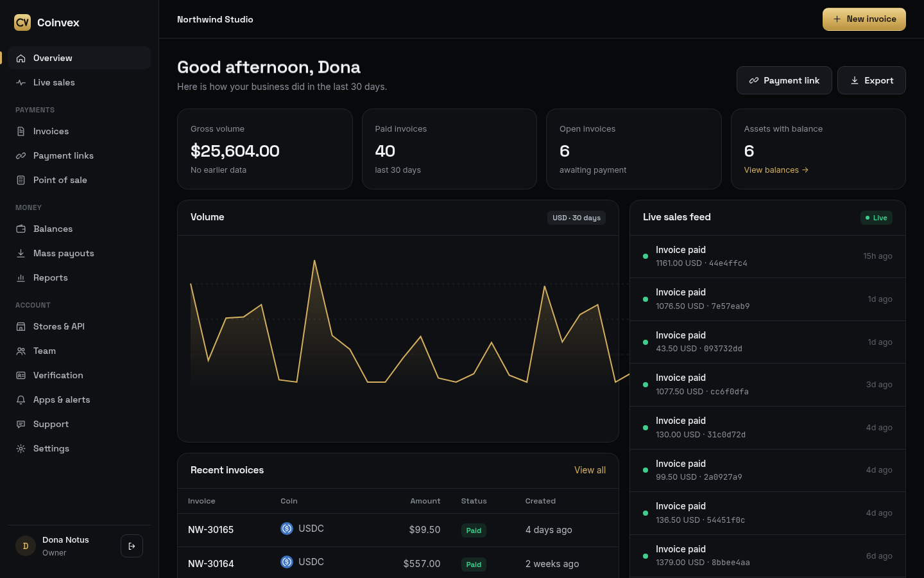Select feed entry 1077.50 USD · cc6f0dfa
The image size is (924, 578).
(x=767, y=385)
